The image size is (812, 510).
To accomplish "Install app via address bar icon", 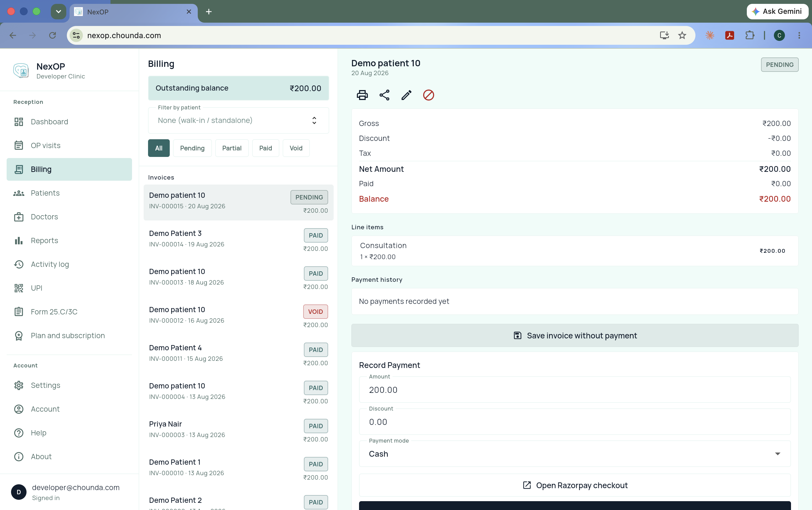I will (x=664, y=35).
